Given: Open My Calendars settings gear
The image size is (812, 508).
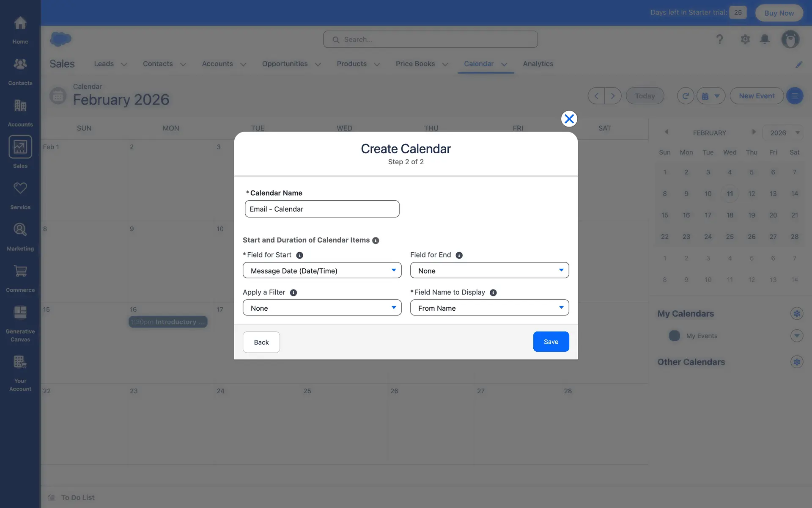Looking at the screenshot, I should click(796, 314).
